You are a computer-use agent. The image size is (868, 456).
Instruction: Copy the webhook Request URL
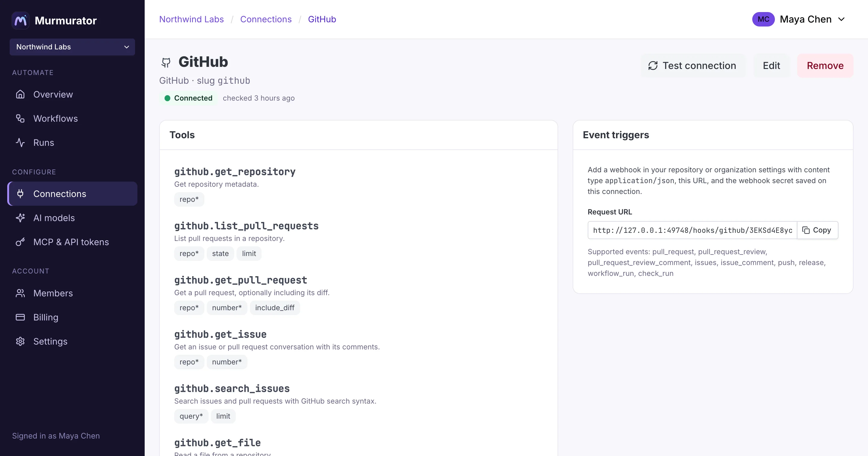817,230
